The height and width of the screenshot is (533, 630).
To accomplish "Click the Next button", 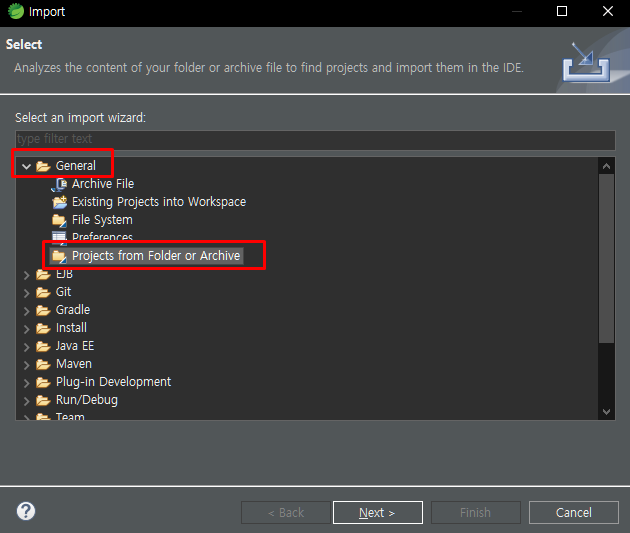I will (x=378, y=513).
